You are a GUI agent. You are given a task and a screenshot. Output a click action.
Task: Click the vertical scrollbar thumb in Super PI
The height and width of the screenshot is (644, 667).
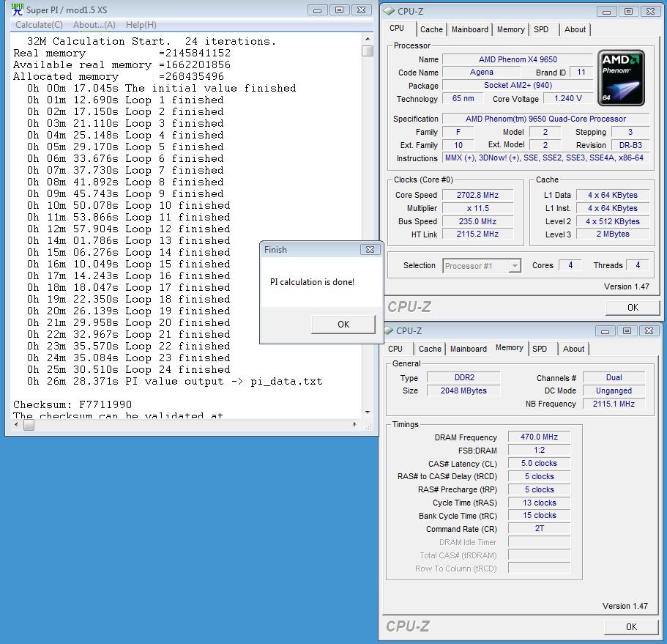click(x=368, y=51)
